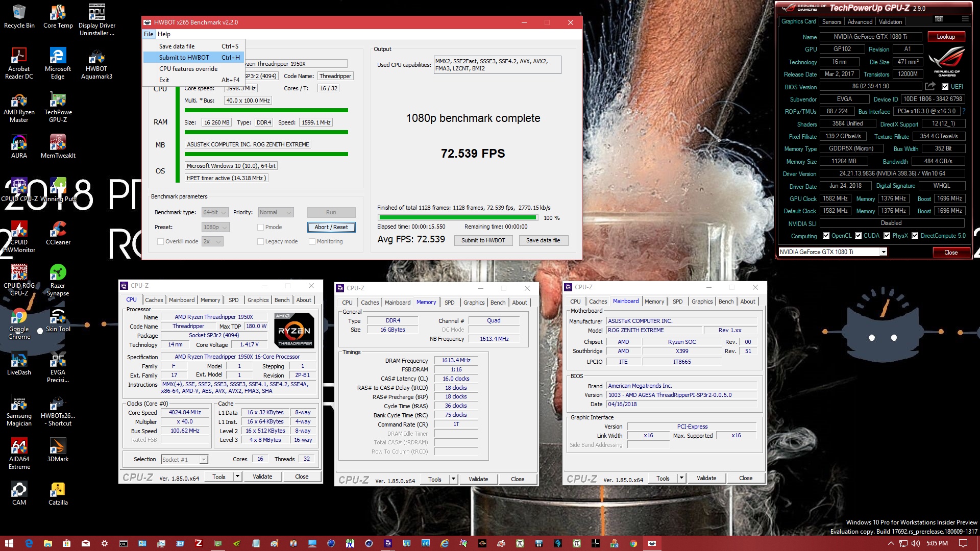Click PCIe bus interface question mark
This screenshot has height=551, width=980.
(x=964, y=111)
